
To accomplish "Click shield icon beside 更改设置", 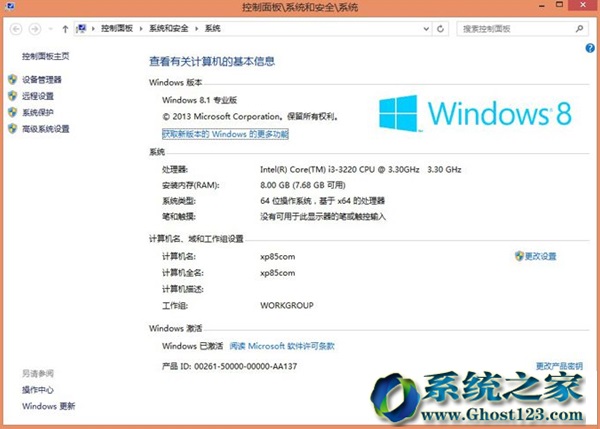I will point(519,256).
